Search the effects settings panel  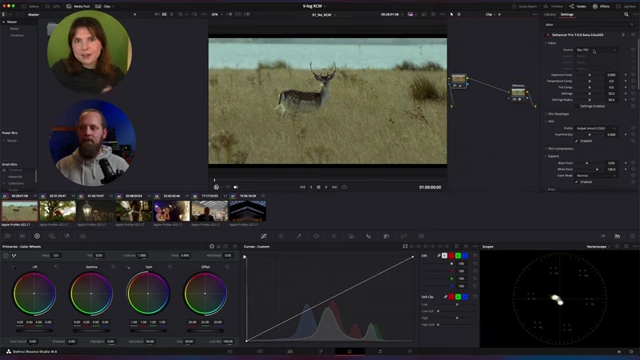tap(626, 14)
